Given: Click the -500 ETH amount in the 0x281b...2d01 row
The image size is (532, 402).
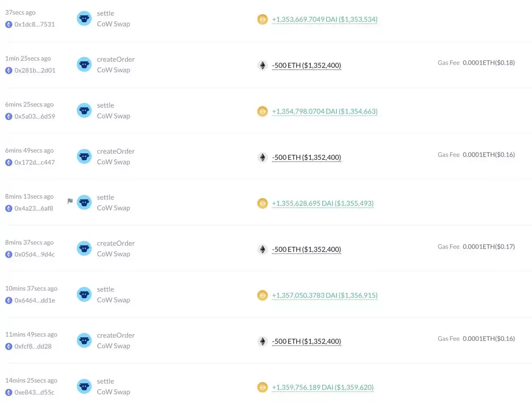Looking at the screenshot, I should [306, 65].
